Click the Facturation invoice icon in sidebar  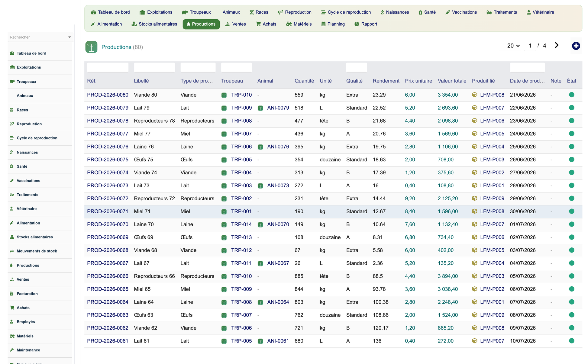[11, 294]
